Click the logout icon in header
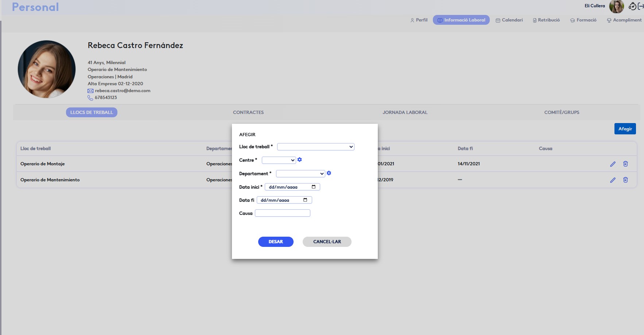This screenshot has width=644, height=335. (x=641, y=6)
